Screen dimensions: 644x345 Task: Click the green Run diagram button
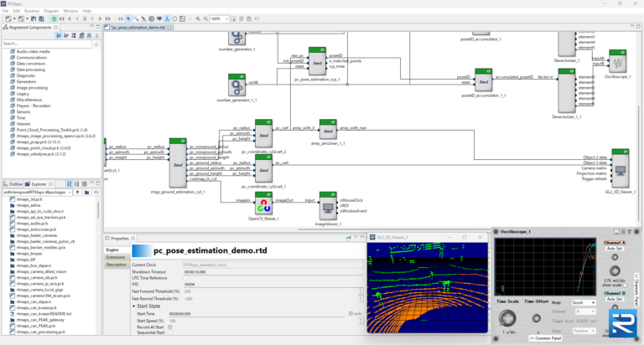pyautogui.click(x=54, y=19)
